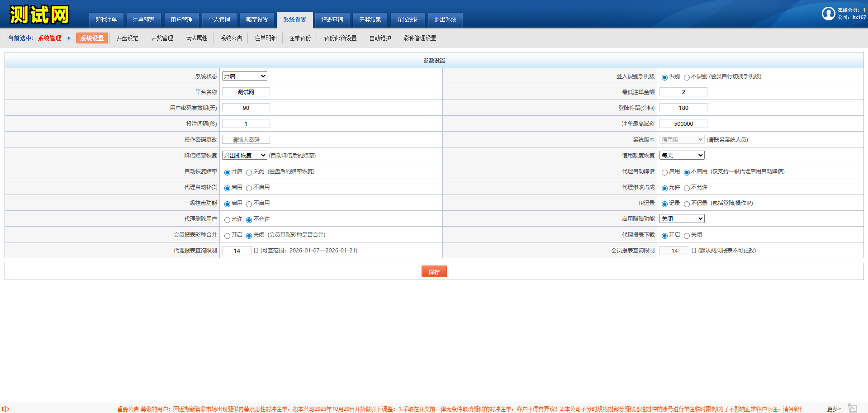Click the blue arrow after 系统管理
Image resolution: width=868 pixels, height=413 pixels.
pyautogui.click(x=69, y=38)
